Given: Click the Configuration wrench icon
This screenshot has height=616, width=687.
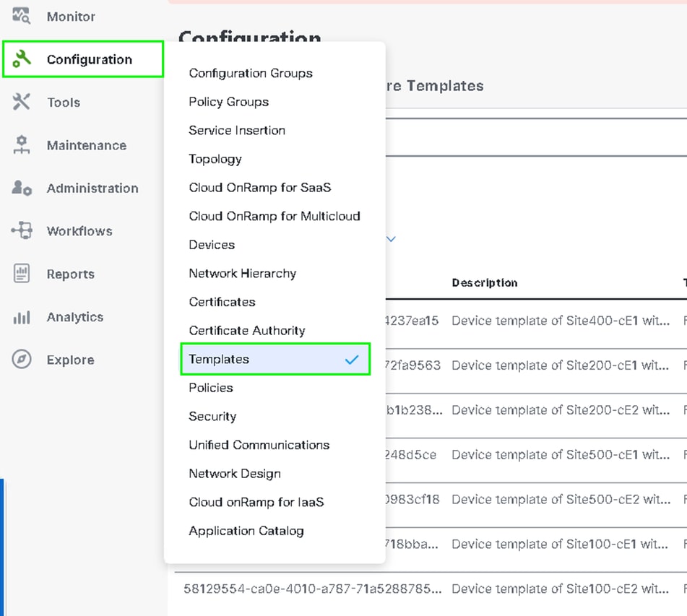Looking at the screenshot, I should click(22, 58).
